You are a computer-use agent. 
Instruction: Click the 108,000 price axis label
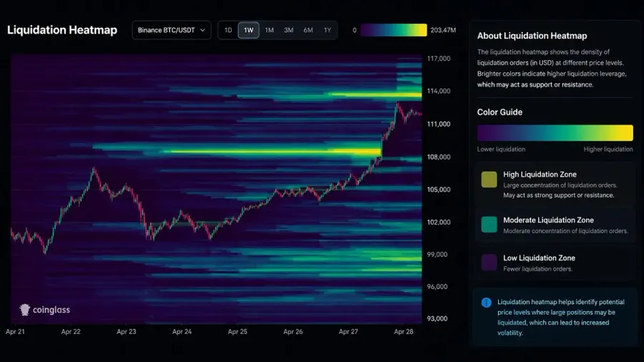point(439,157)
